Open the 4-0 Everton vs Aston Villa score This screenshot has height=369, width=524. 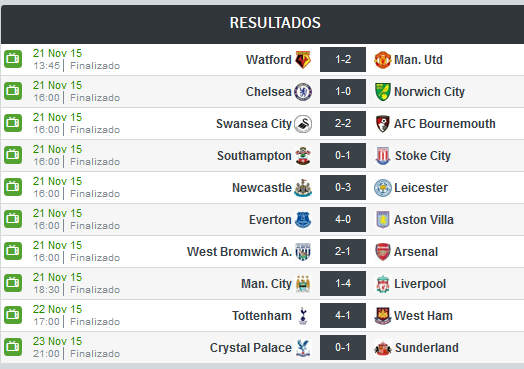343,220
